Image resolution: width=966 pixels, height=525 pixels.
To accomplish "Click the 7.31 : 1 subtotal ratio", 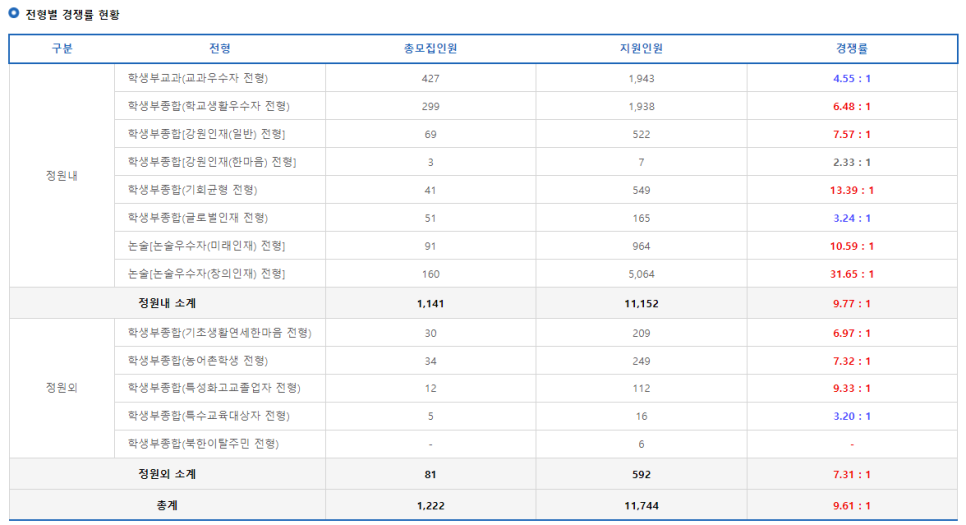I will point(852,474).
